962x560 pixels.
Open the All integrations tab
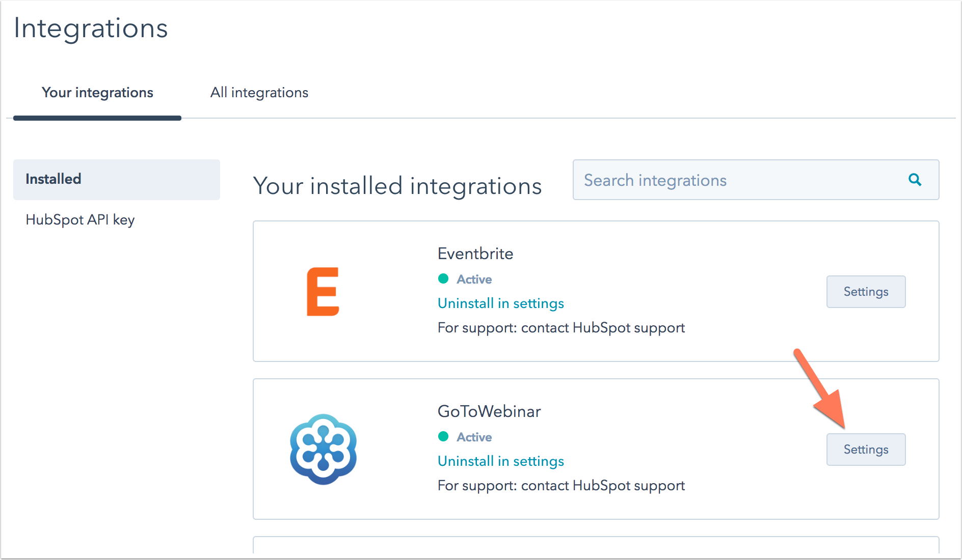click(x=259, y=93)
